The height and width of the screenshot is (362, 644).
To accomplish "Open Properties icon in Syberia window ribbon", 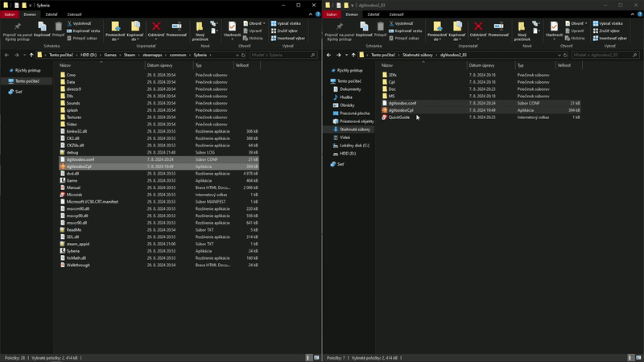I will point(232,27).
